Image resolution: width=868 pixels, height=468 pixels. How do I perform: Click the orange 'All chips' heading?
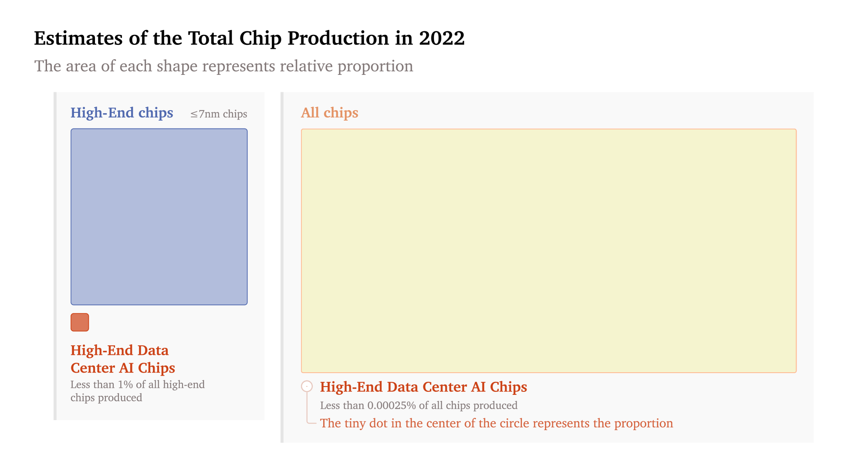click(x=329, y=113)
